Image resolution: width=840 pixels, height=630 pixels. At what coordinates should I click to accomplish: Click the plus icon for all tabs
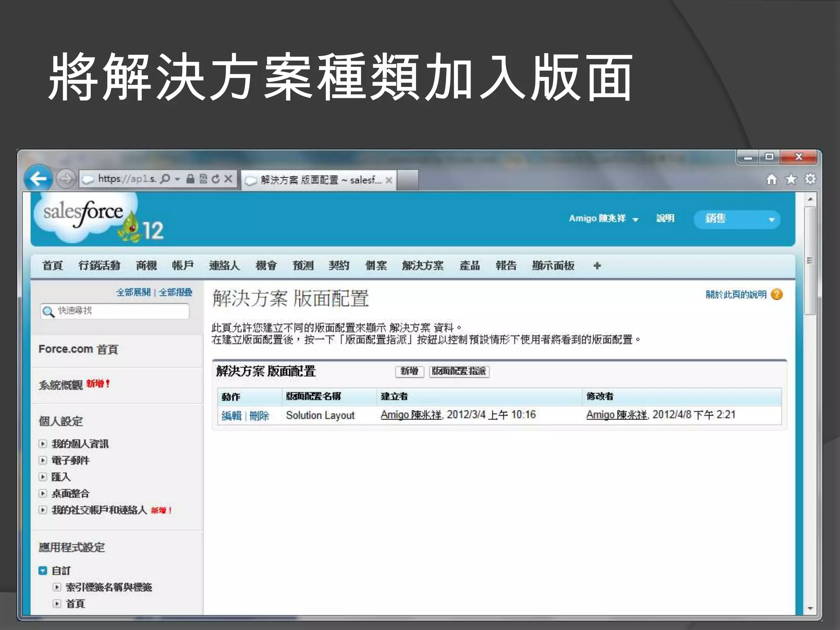click(x=597, y=266)
